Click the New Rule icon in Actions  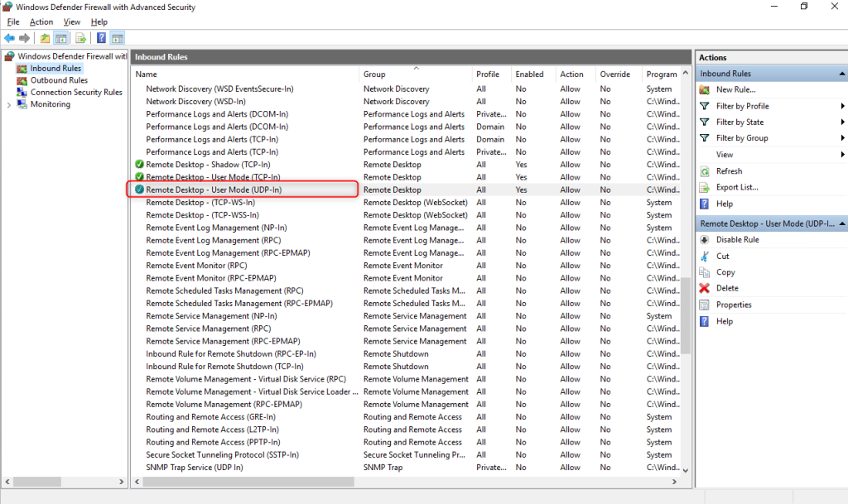(705, 89)
